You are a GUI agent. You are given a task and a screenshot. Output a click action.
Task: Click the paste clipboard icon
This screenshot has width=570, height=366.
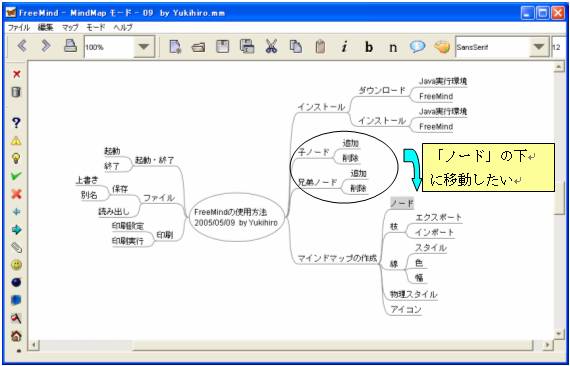pos(320,47)
